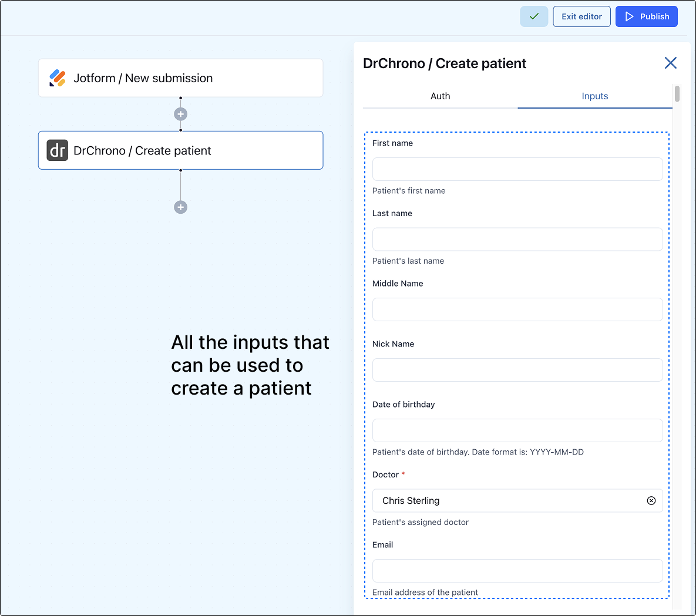Click the "Patient's assigned doctor" hint text
Screen dimensions: 696x616
pos(421,523)
